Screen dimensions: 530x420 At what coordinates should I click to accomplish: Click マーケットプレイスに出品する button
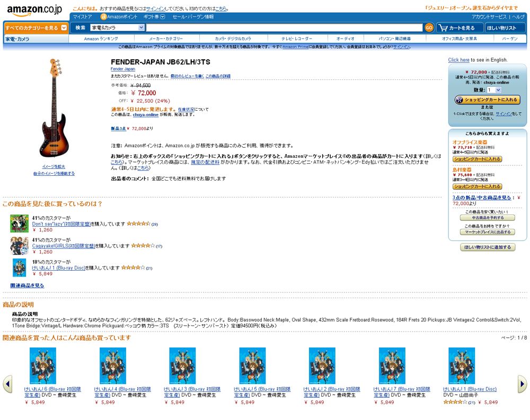[x=488, y=232]
